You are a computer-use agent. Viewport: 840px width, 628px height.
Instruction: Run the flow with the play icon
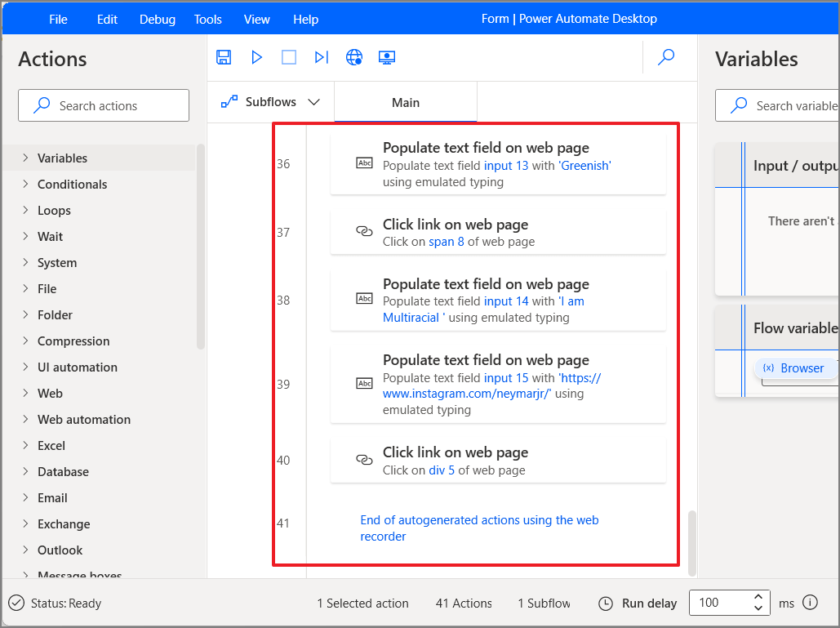[256, 57]
